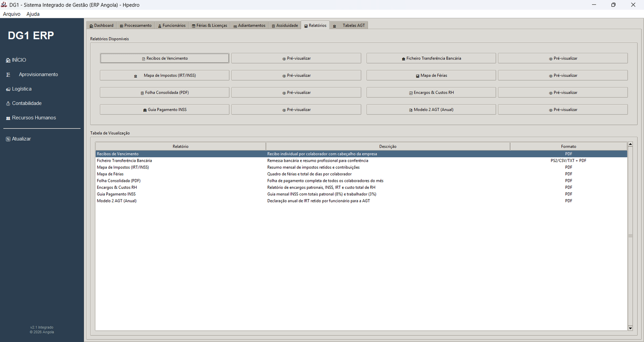Select the Logística truck icon
The width and height of the screenshot is (644, 342).
click(8, 89)
